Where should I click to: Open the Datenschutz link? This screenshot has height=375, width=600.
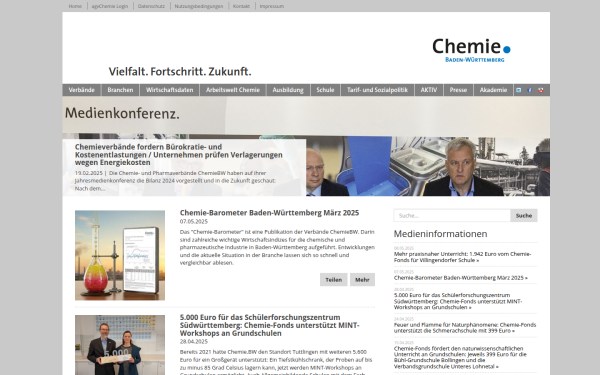pos(151,6)
